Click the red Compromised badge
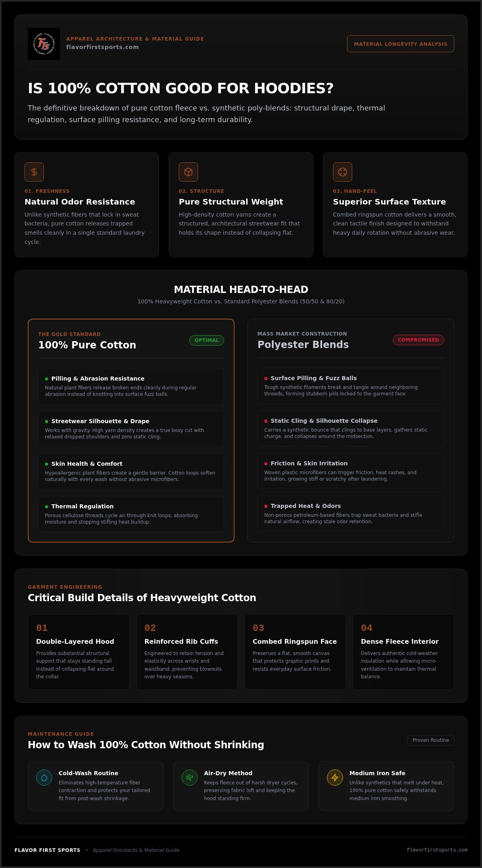482x868 pixels. tap(418, 340)
